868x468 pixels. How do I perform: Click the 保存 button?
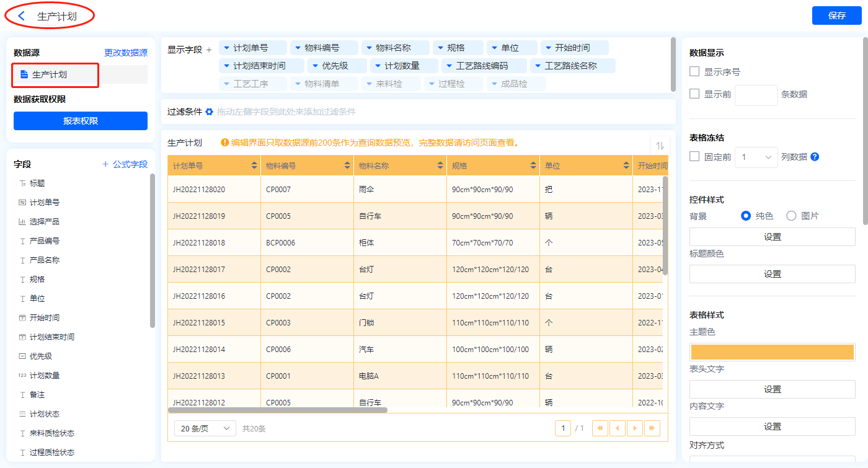point(836,16)
